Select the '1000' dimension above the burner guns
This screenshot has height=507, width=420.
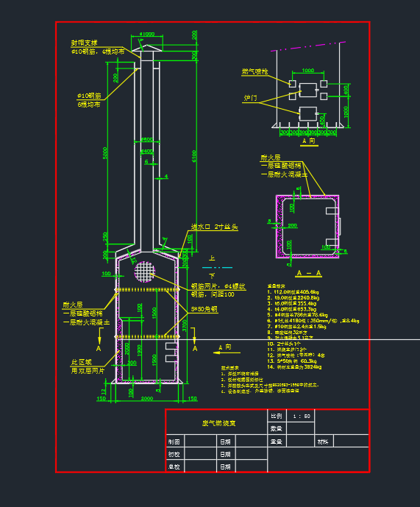pos(307,70)
